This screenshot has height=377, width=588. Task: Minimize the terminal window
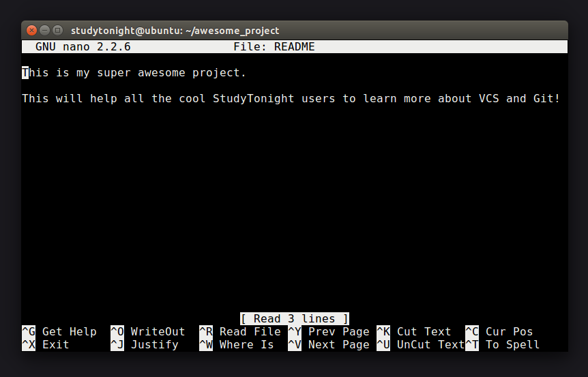[x=44, y=30]
